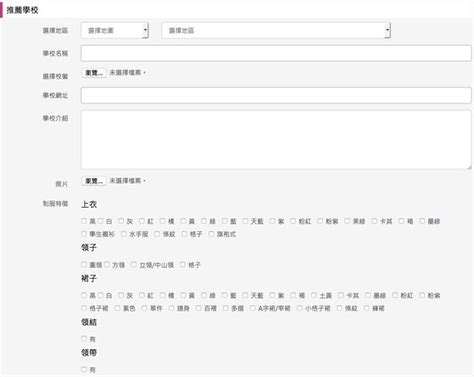Open the first 選擇地區 dropdown

[x=115, y=30]
